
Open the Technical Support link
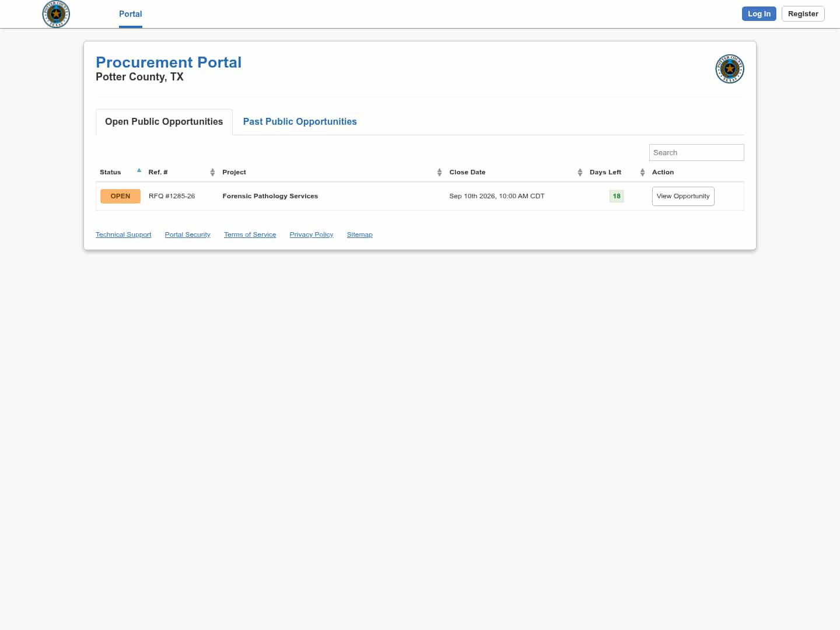coord(123,235)
